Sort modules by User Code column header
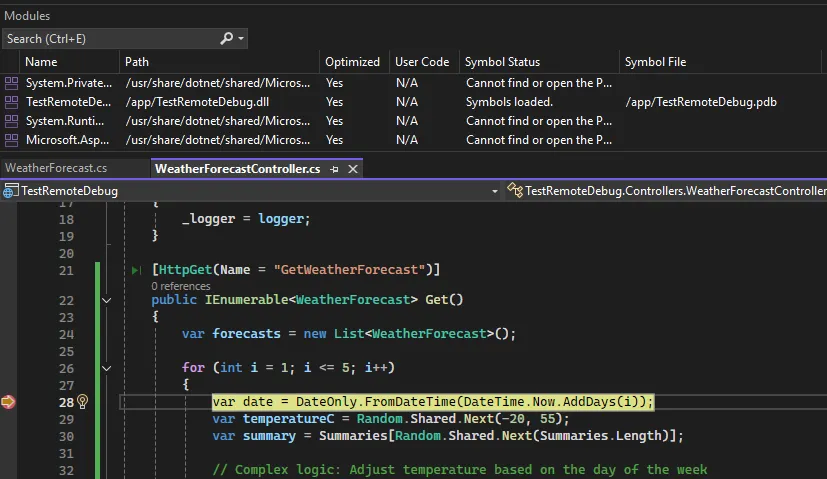The width and height of the screenshot is (827, 479). tap(422, 62)
